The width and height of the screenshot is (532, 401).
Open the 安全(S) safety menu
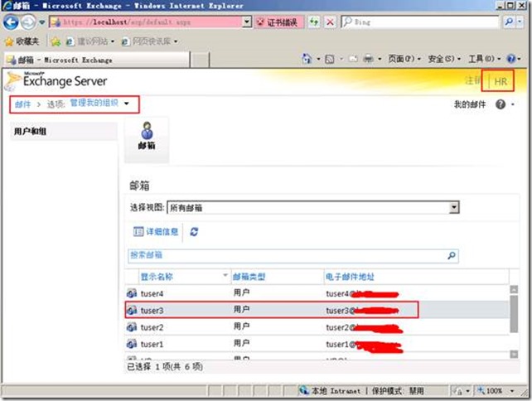(x=444, y=59)
